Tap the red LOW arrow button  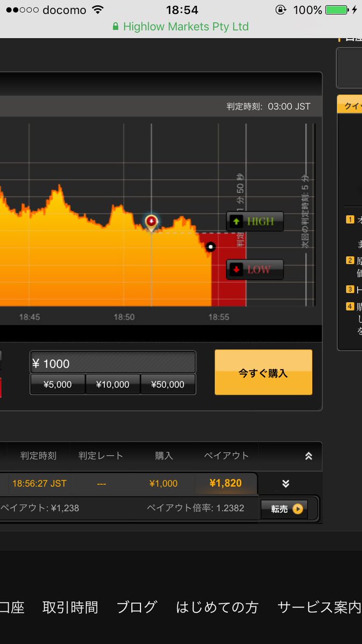point(255,269)
